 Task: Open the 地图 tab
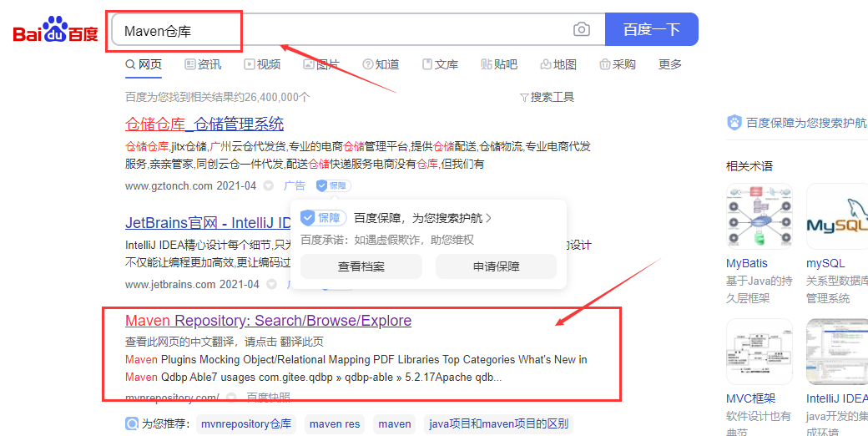(x=558, y=65)
